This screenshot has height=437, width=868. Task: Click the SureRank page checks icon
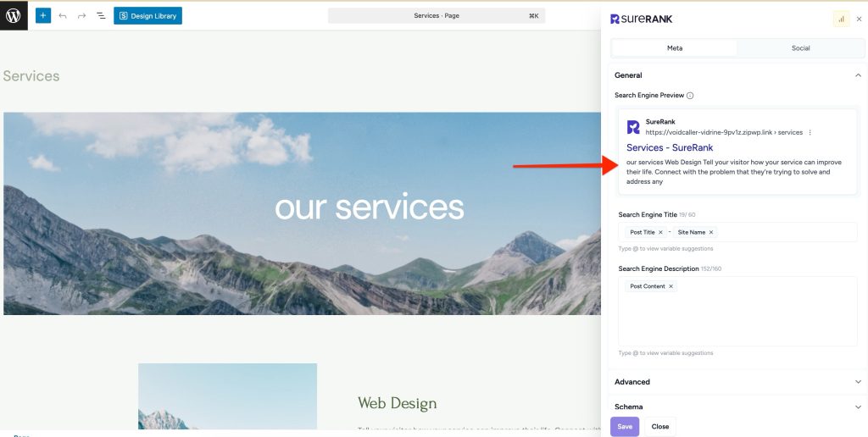coord(841,19)
